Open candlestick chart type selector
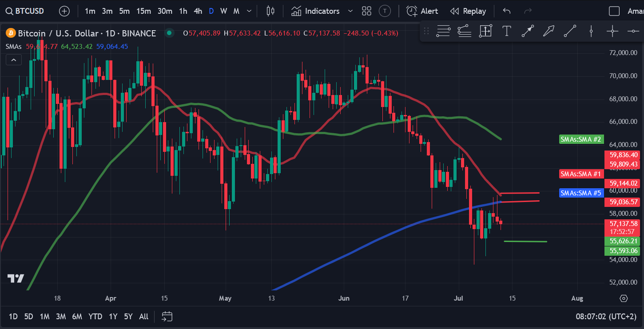This screenshot has width=644, height=329. (270, 11)
